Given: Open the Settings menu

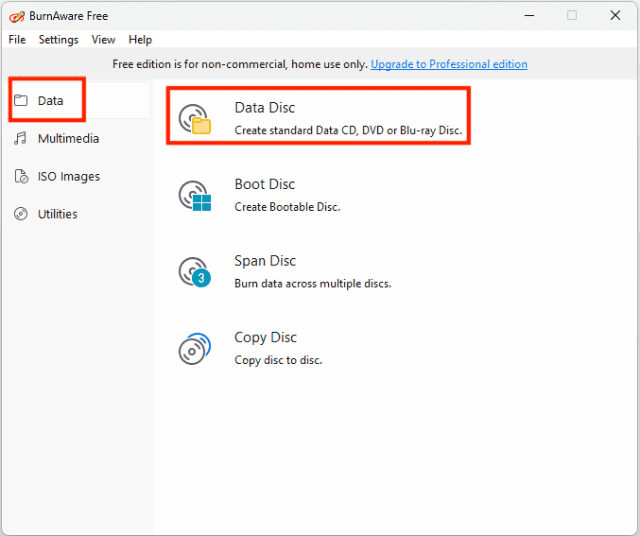Looking at the screenshot, I should [x=58, y=40].
